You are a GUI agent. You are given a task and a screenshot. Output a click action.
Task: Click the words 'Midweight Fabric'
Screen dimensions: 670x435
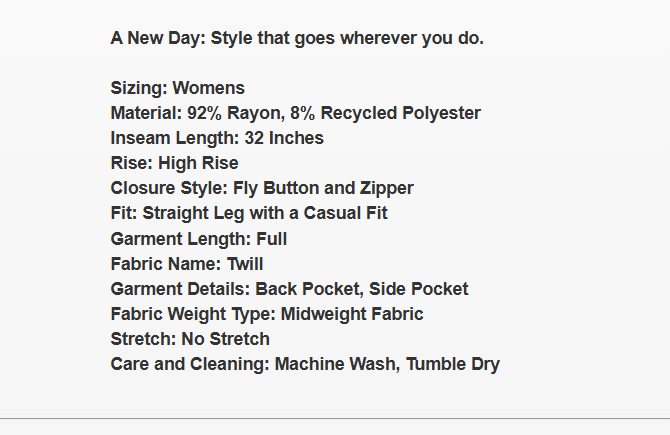352,314
